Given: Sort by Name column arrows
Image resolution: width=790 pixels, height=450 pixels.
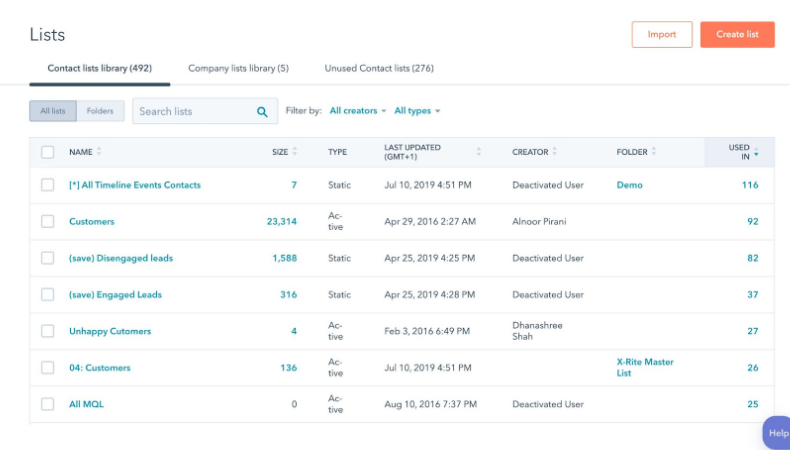Looking at the screenshot, I should [99, 151].
